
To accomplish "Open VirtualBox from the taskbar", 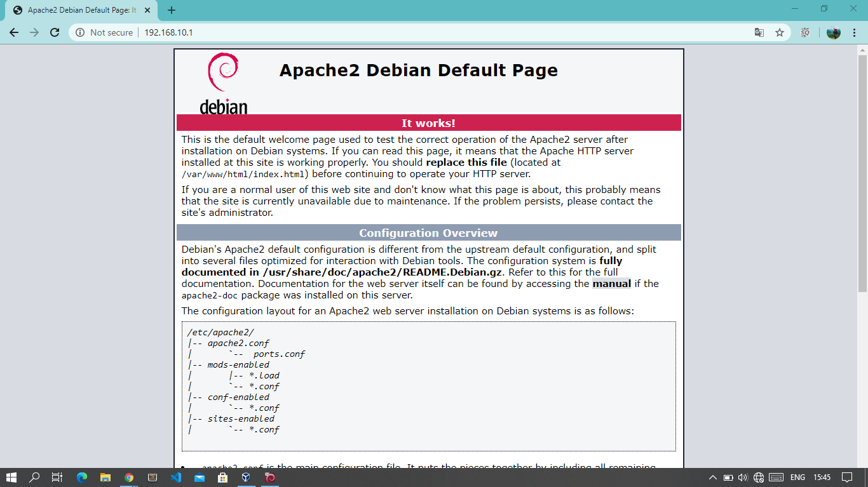I will 247,477.
